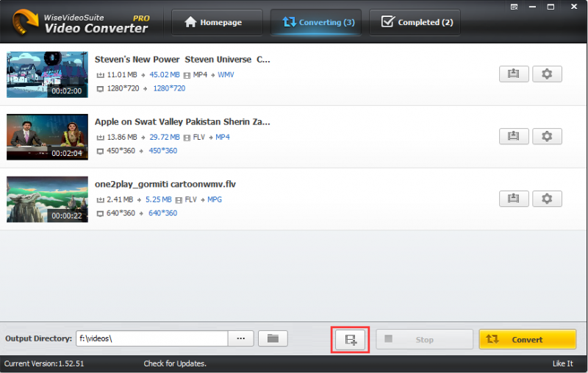Click MP4 output format for Apple video

223,137
